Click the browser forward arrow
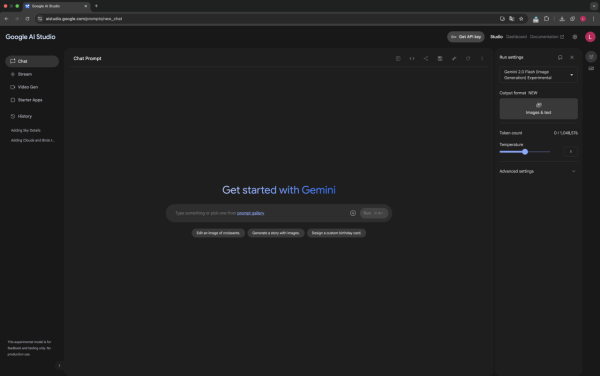600x376 pixels. [x=17, y=19]
